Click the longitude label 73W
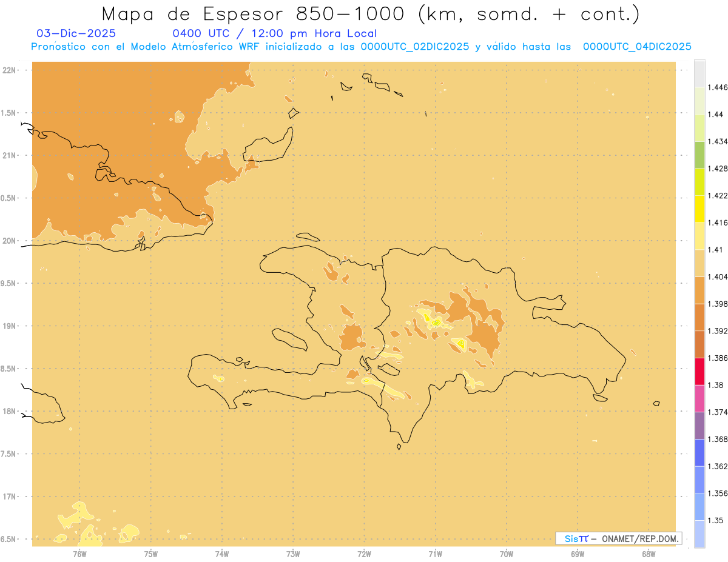728x562 pixels. tap(293, 554)
